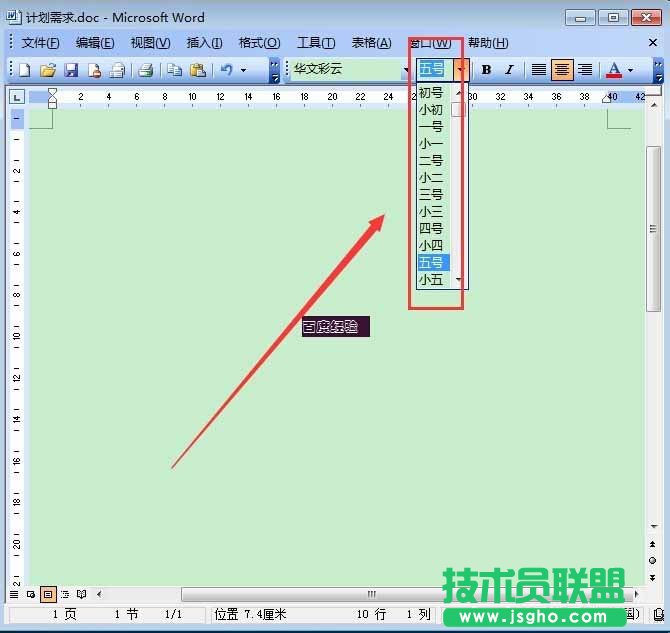Select 二号 font size
This screenshot has height=633, width=670.
click(x=433, y=161)
